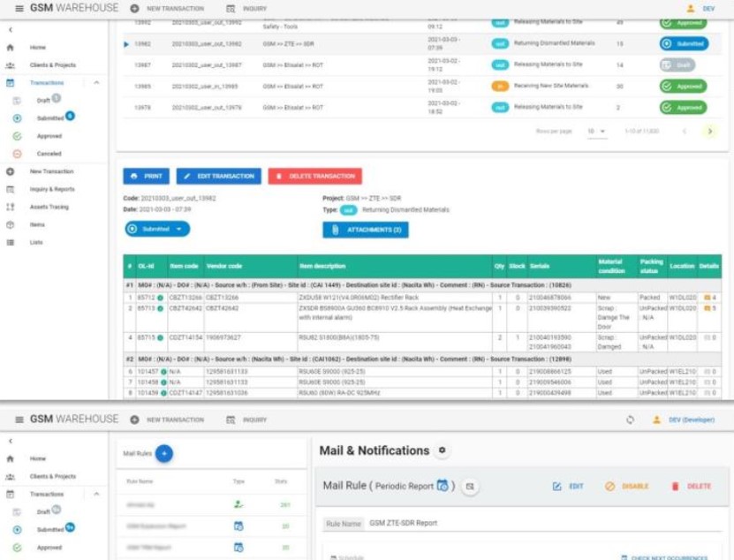Click the red Delete Transaction button
Screen dimensions: 734x560
(x=314, y=177)
